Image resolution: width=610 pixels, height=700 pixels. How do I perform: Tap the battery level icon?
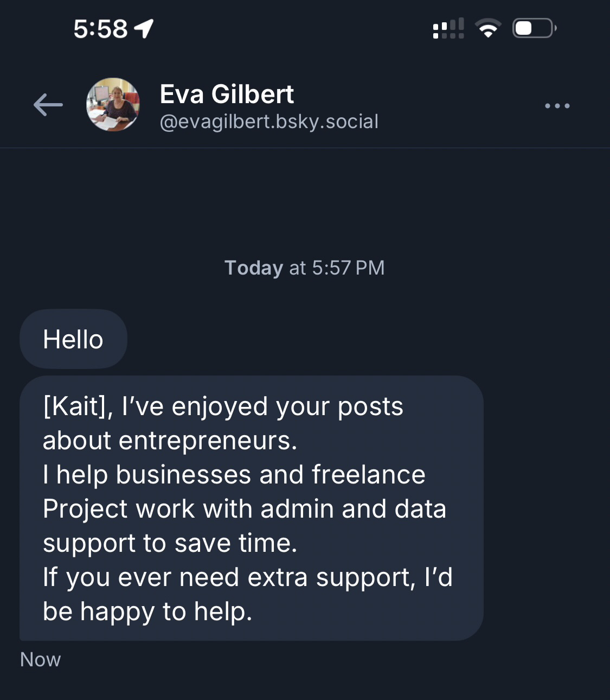[x=534, y=28]
